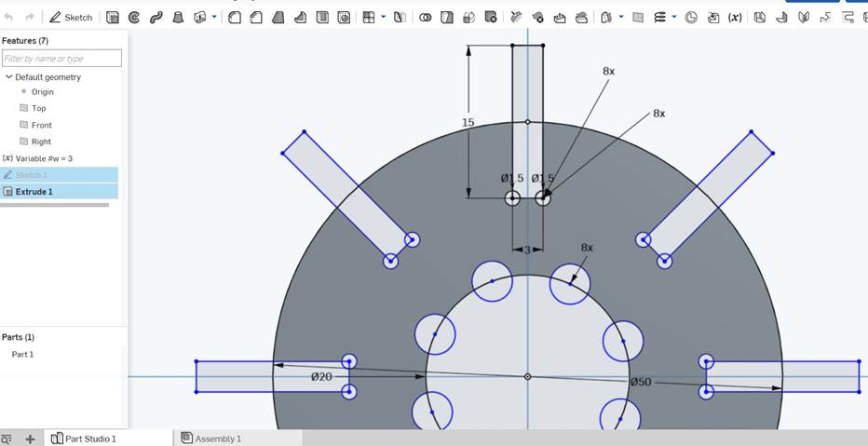Select the Chamfer tool

tap(256, 17)
